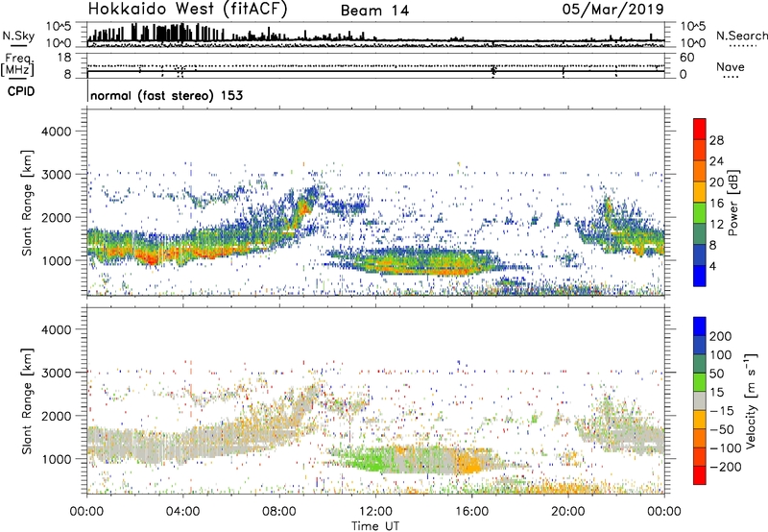Select the "N.Sky" legend label

pyautogui.click(x=18, y=36)
